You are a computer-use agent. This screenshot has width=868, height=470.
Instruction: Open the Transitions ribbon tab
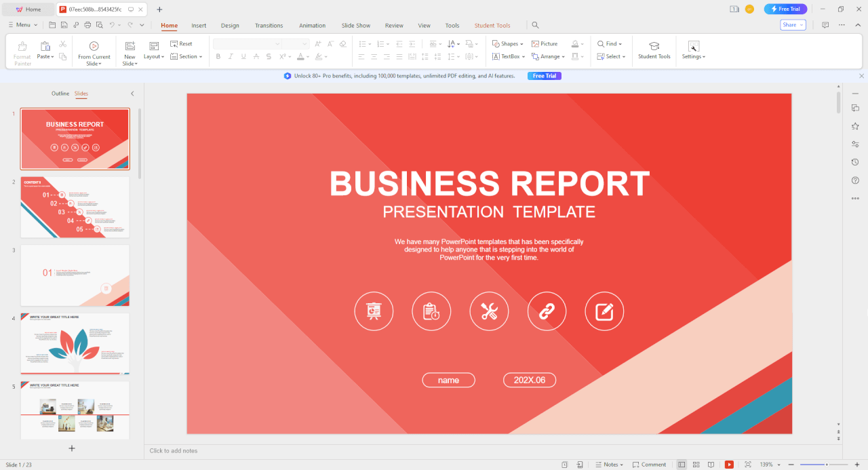coord(269,26)
